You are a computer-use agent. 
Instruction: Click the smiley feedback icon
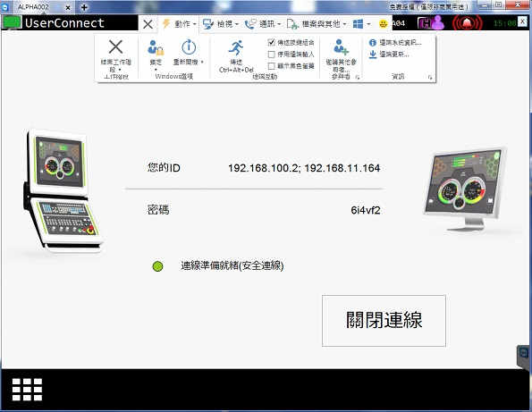point(383,23)
